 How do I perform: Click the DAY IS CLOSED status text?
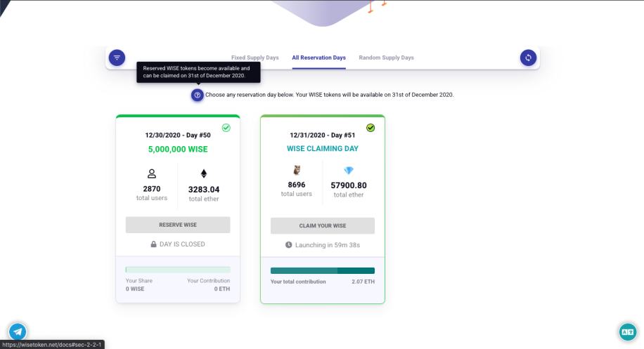(182, 244)
